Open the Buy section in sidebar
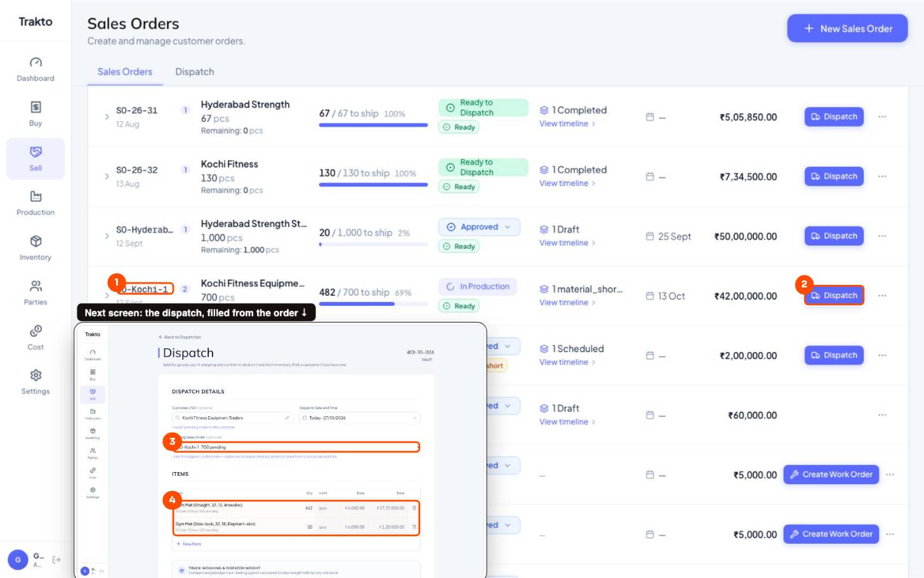 click(36, 114)
